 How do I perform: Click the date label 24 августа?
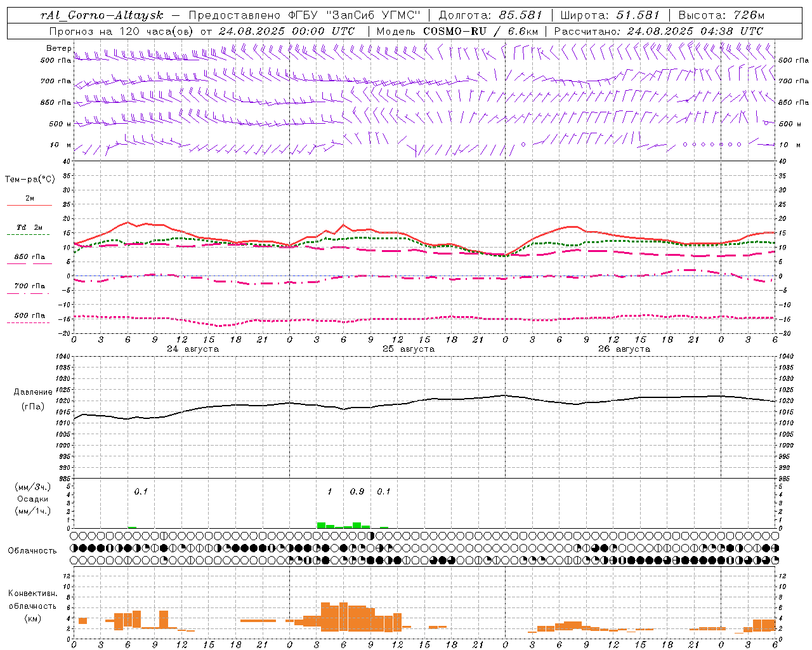point(193,348)
